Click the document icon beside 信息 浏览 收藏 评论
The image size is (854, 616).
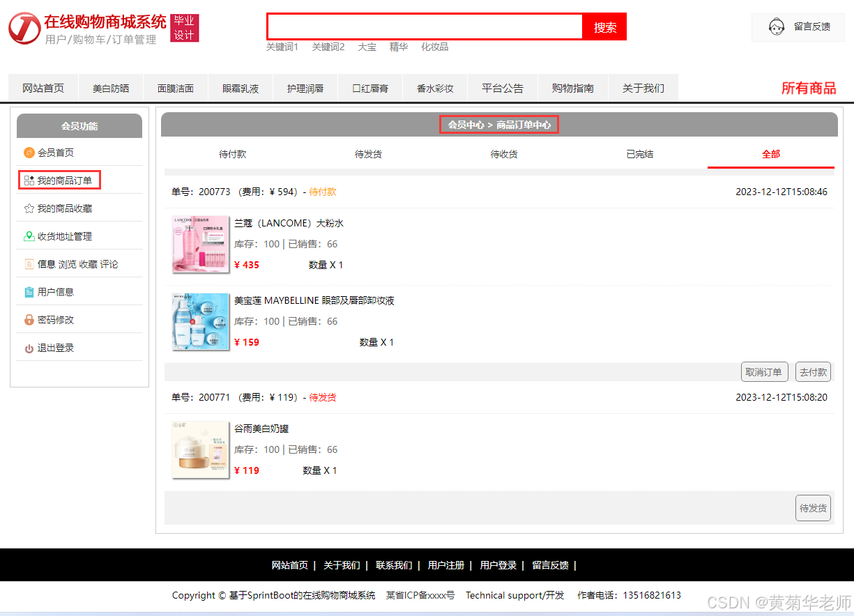[x=29, y=264]
